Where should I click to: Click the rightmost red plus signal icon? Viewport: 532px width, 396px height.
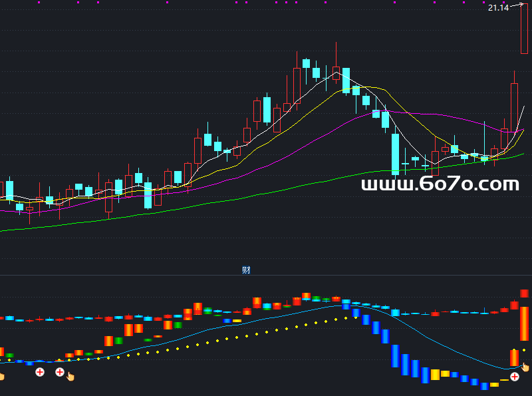click(514, 377)
